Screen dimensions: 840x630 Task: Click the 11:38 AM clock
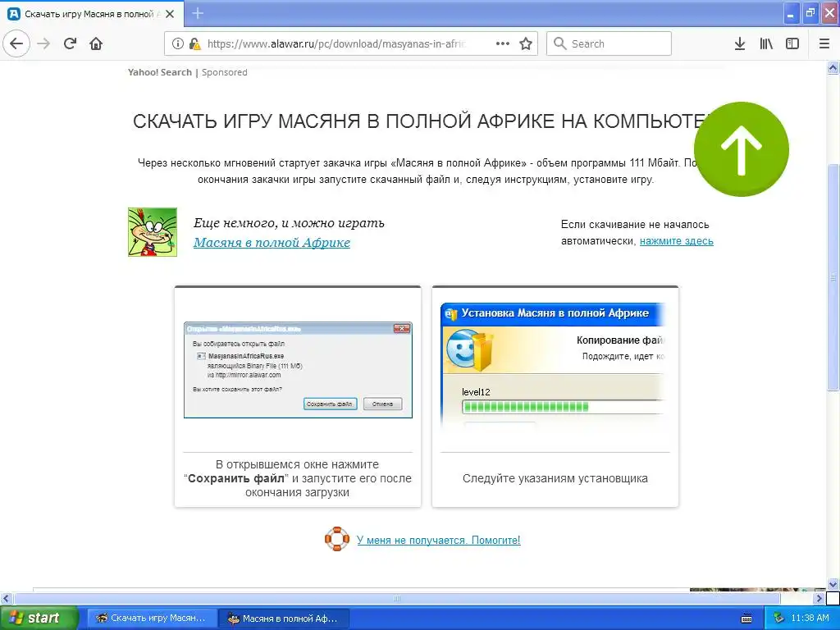click(x=810, y=619)
